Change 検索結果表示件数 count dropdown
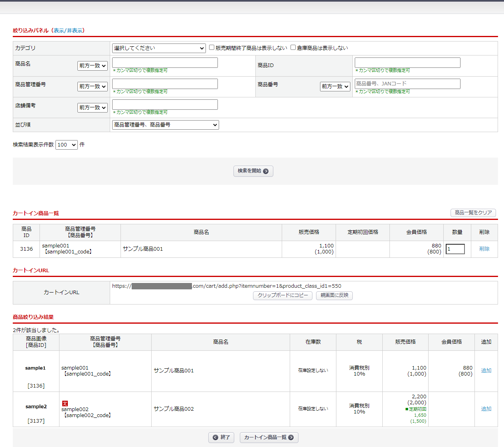This screenshot has height=447, width=504. pyautogui.click(x=66, y=145)
